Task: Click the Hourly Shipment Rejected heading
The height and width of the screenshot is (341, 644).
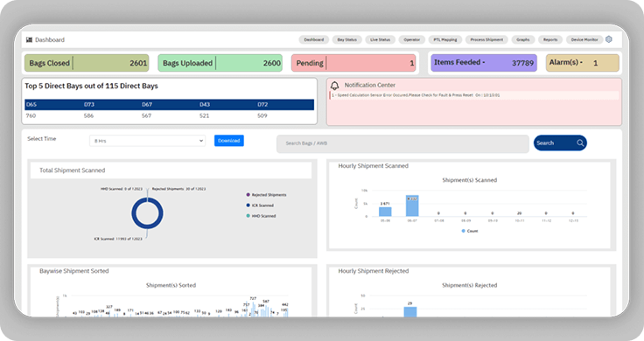Action: 374,271
